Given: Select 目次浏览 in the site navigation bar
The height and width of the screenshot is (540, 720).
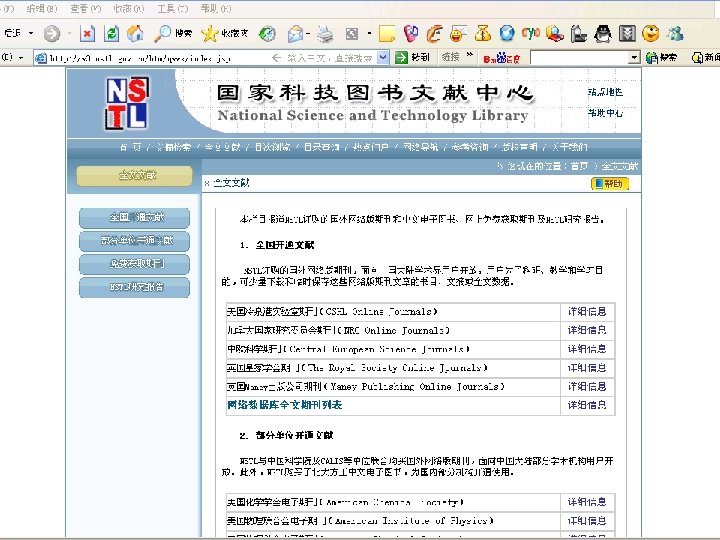Looking at the screenshot, I should 272,147.
